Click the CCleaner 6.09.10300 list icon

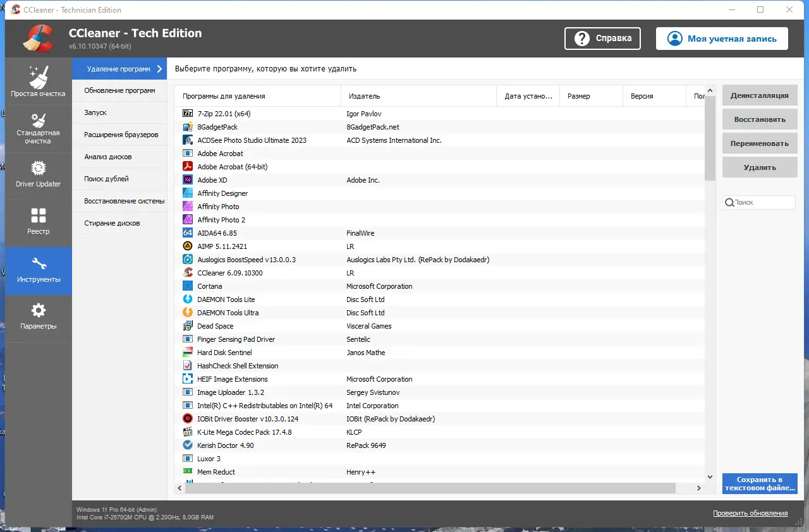187,273
